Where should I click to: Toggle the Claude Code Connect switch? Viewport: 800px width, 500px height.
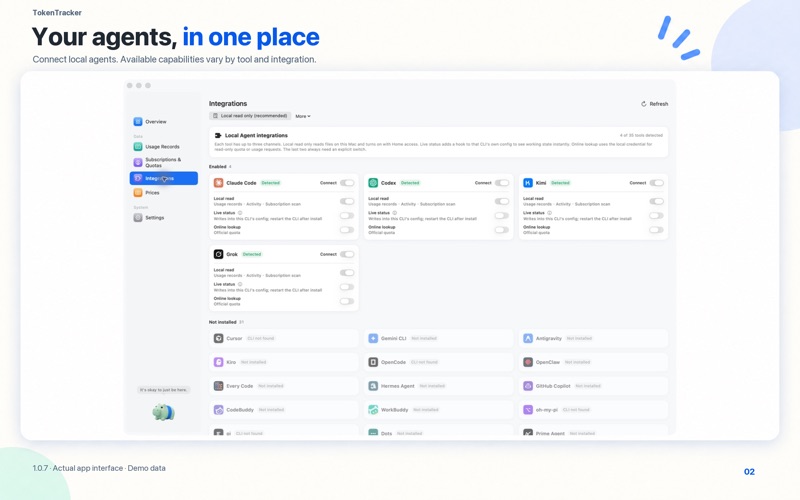pos(347,183)
